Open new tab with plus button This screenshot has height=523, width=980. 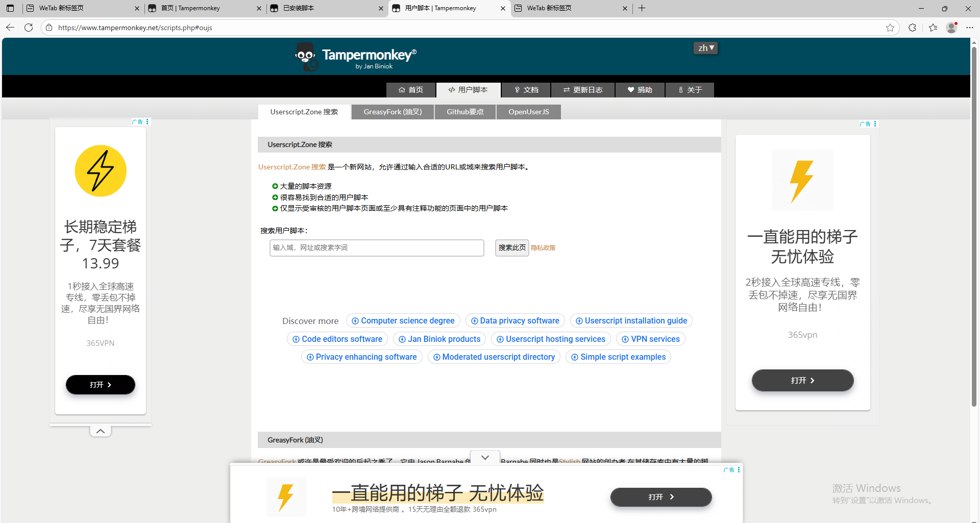click(x=642, y=8)
